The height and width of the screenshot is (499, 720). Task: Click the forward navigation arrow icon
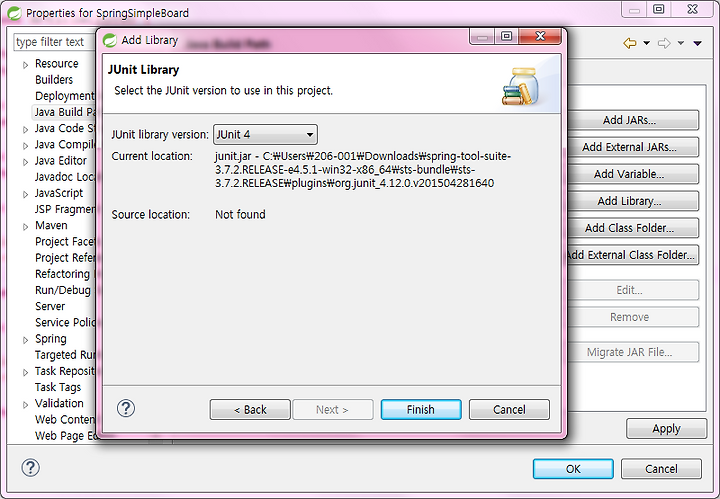click(664, 43)
